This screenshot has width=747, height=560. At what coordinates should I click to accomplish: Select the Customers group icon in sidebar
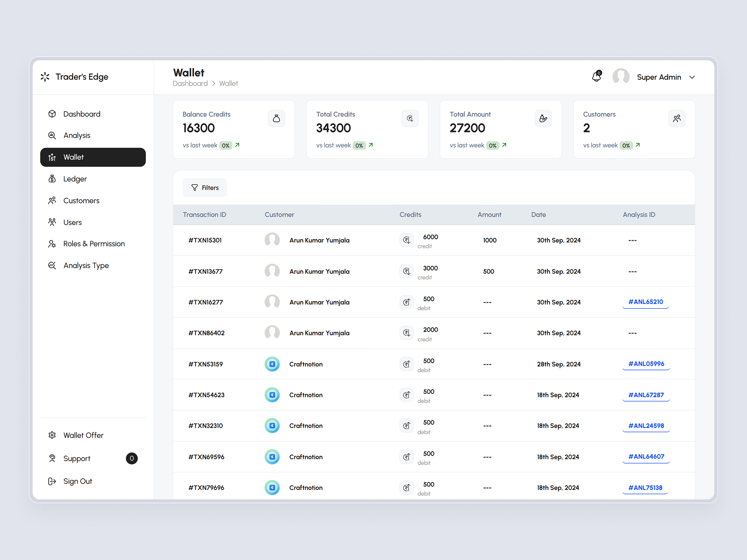point(52,200)
